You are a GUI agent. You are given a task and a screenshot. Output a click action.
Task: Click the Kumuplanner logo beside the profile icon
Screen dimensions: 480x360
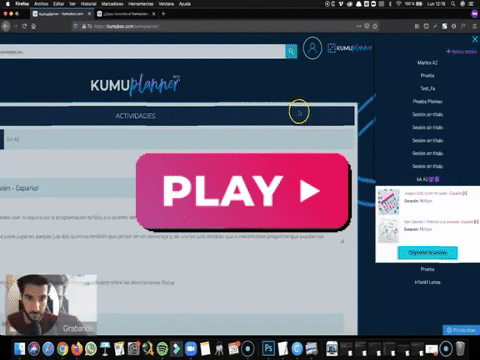349,48
